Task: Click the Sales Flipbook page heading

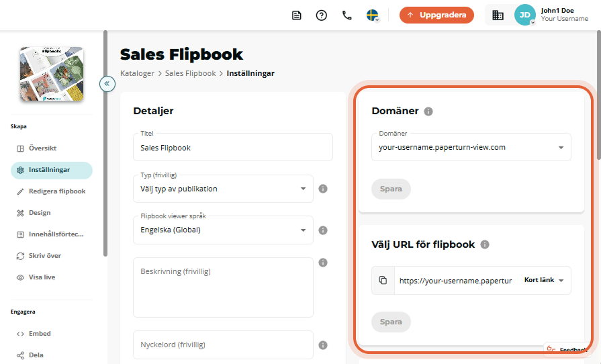Action: pyautogui.click(x=181, y=54)
